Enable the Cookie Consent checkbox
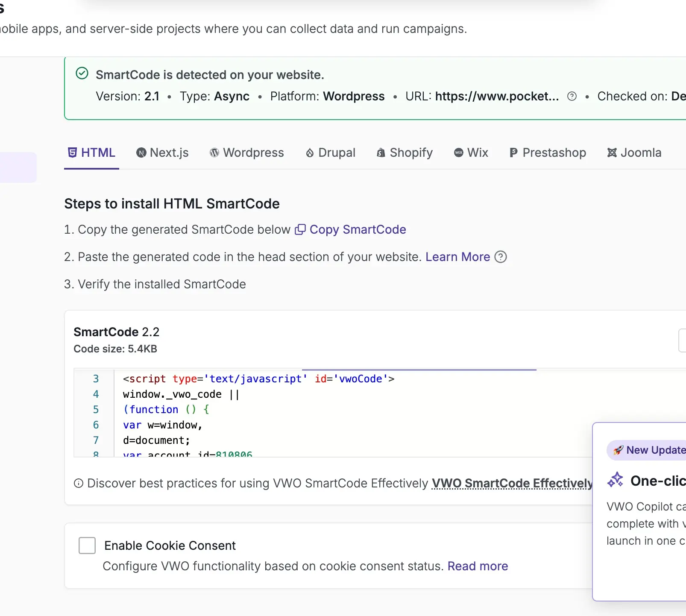686x616 pixels. coord(87,546)
